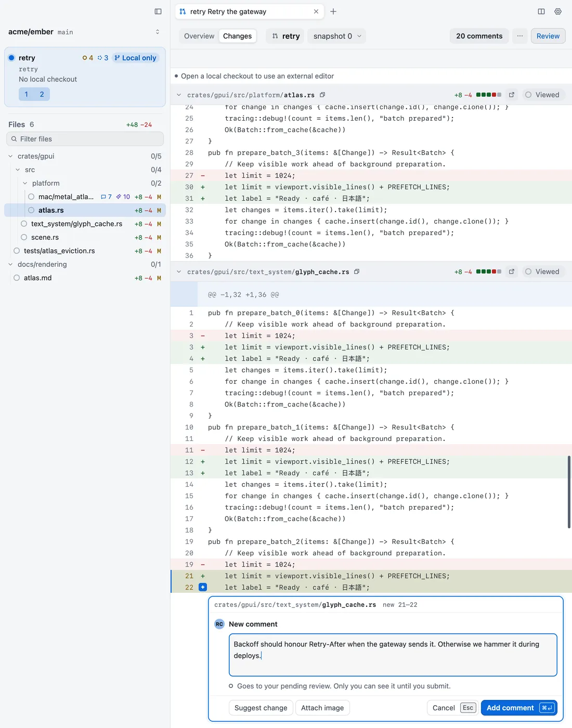Collapse the crates/gpui folder
The width and height of the screenshot is (572, 728).
click(10, 156)
